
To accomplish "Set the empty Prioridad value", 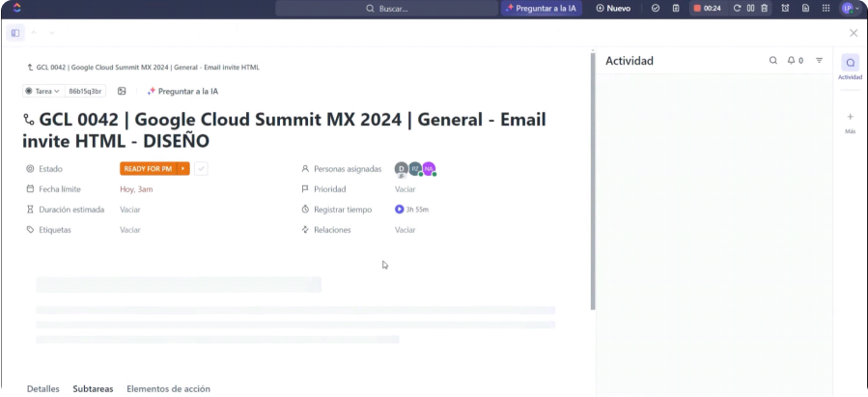I will coord(406,188).
